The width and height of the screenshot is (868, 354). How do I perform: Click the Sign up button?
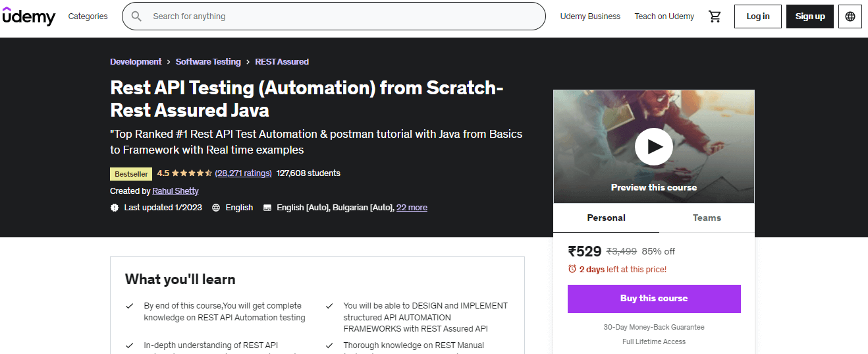(810, 16)
